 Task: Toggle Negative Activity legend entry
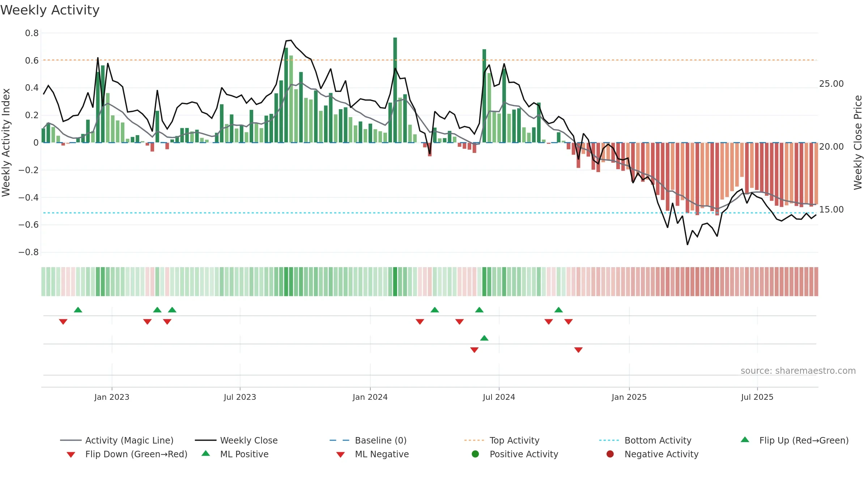(652, 454)
